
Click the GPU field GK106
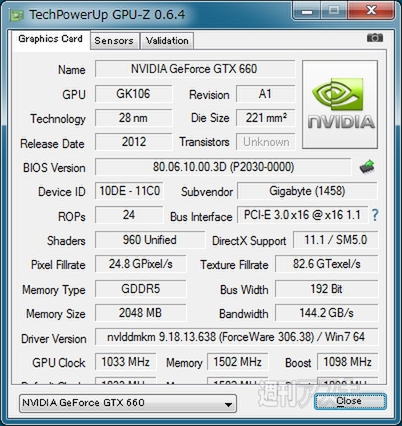pos(134,94)
